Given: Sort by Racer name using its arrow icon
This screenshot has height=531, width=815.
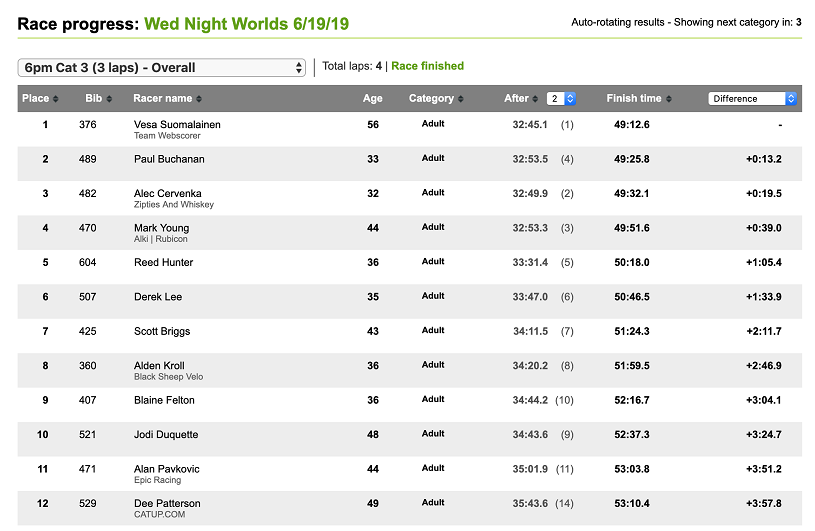Looking at the screenshot, I should pyautogui.click(x=199, y=99).
